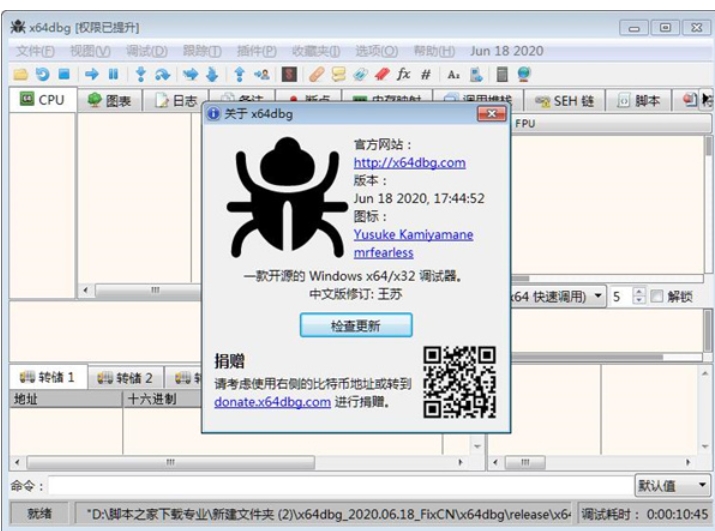Select the 转储 1 dump tab
Screen dimensions: 715x531
click(47, 377)
